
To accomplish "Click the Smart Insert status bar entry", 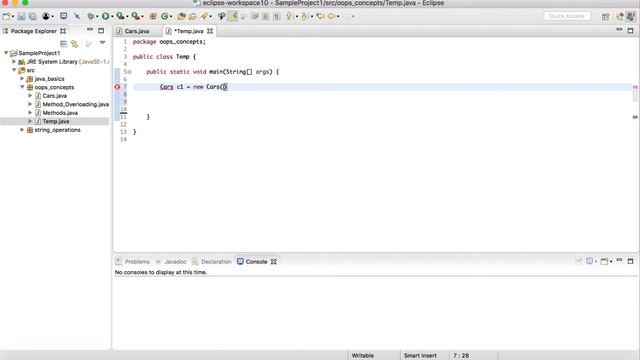I will [420, 356].
